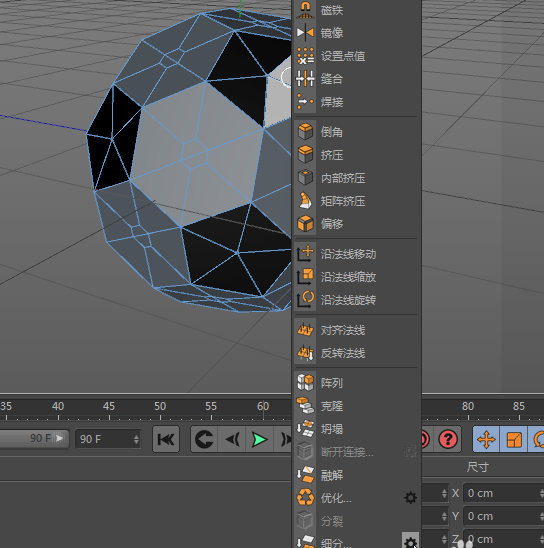Adjust stepper left of Y label

point(444,516)
